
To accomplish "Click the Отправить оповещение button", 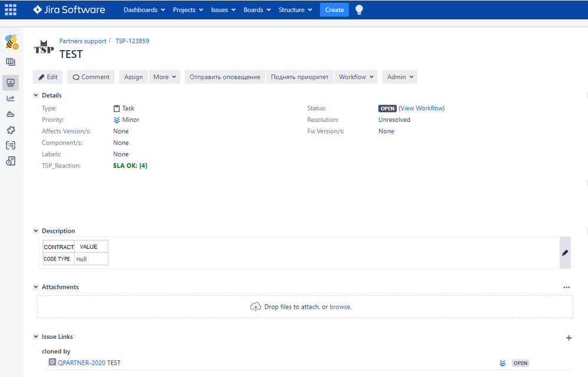I will click(224, 77).
